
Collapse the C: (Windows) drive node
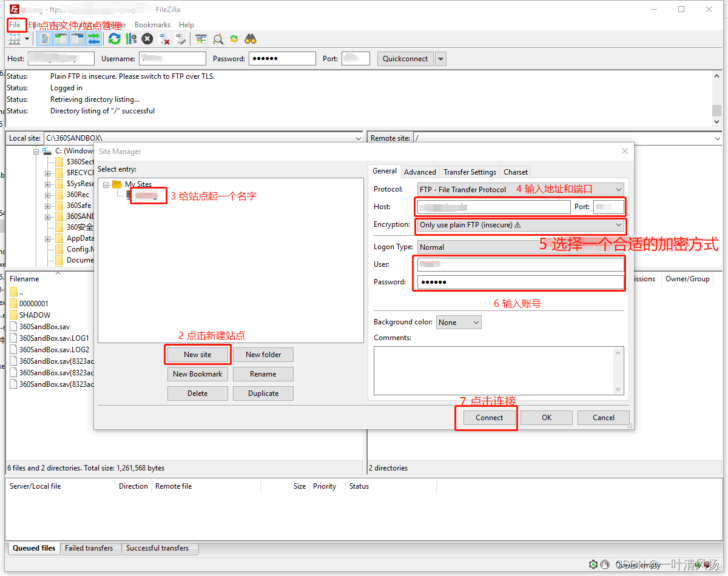(36, 151)
